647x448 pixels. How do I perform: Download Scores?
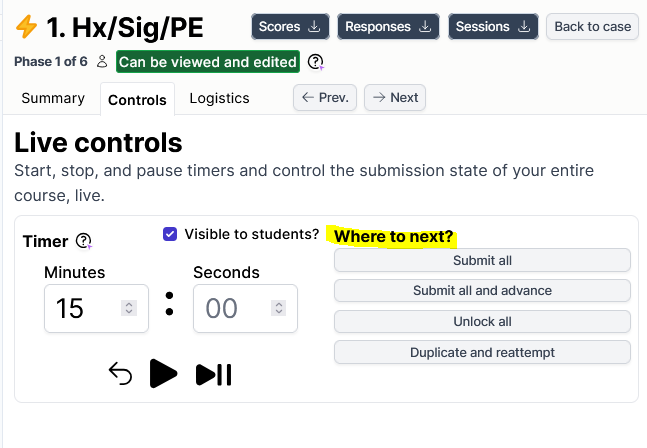click(x=289, y=26)
